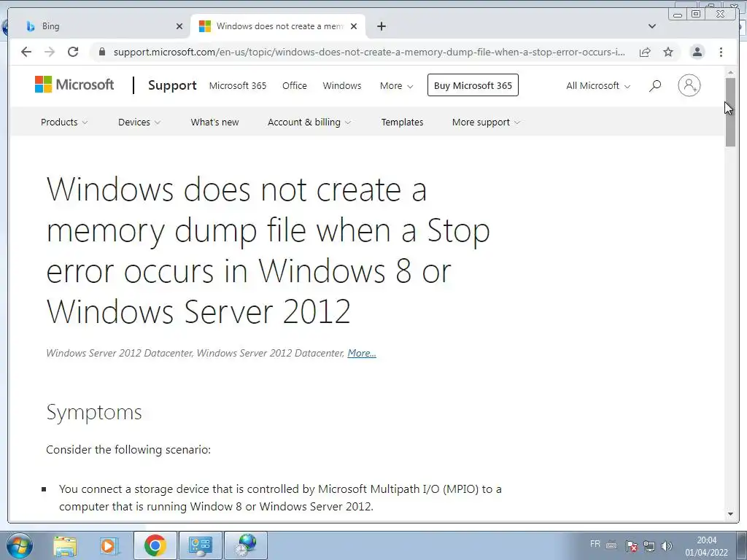Open a new tab
The height and width of the screenshot is (560, 747).
click(x=381, y=26)
